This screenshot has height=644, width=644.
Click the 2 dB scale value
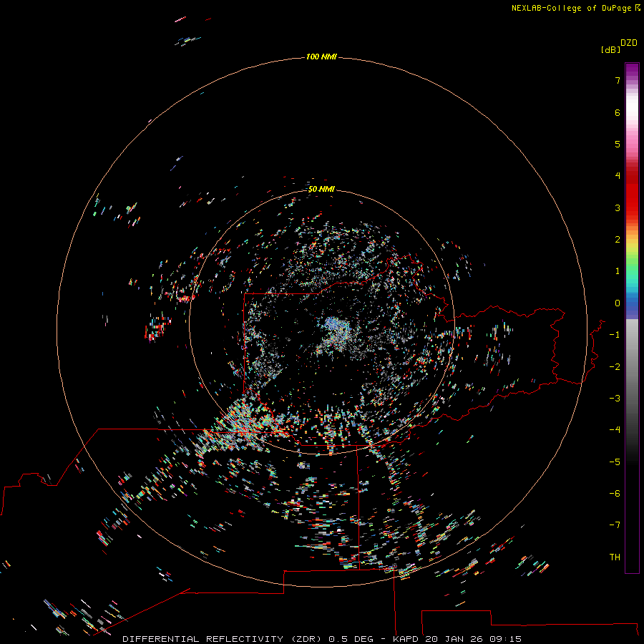[618, 240]
